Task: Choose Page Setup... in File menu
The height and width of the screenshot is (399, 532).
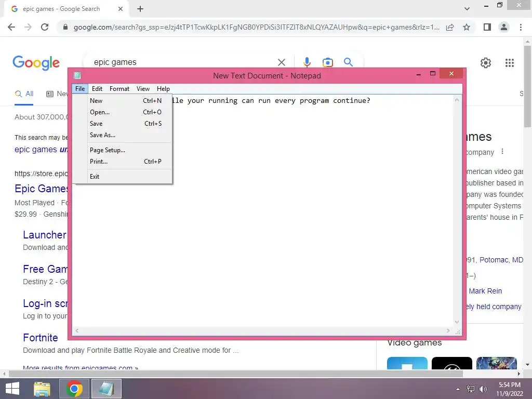Action: (x=122, y=150)
